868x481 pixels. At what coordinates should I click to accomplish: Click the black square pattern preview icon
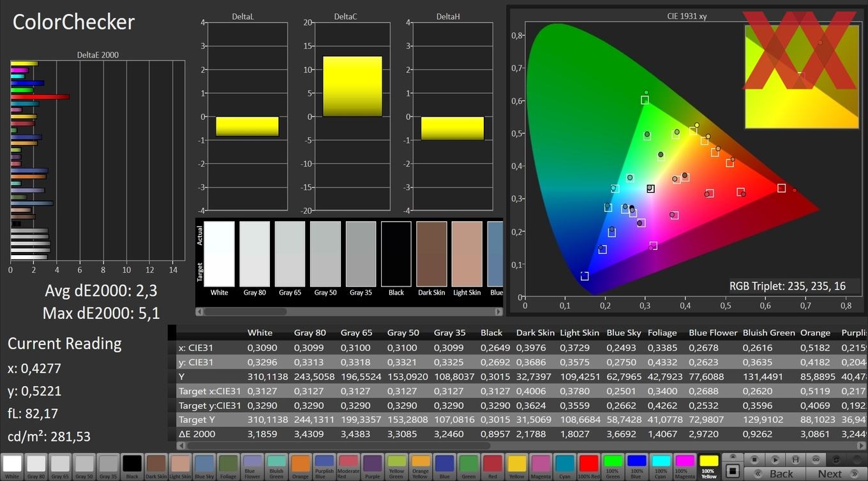coord(733,471)
